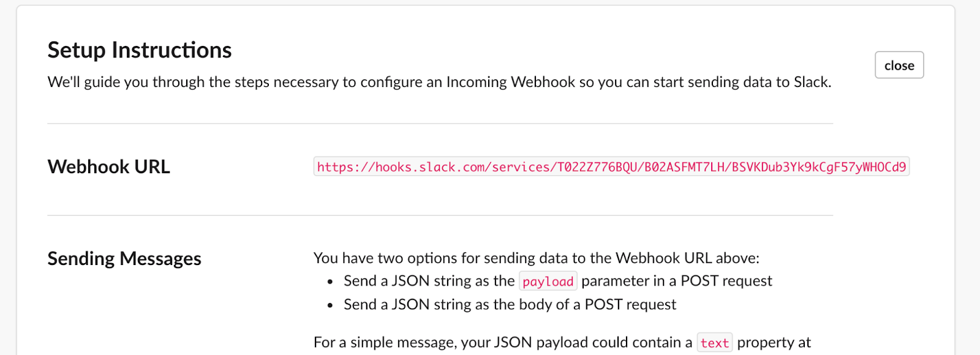980x355 pixels.
Task: Click the introductory guide description text
Action: click(x=439, y=81)
